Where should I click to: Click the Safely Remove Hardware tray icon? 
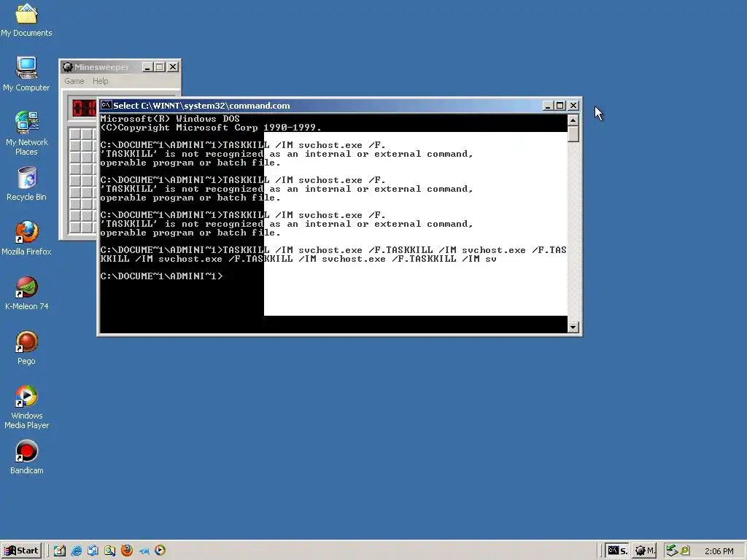coord(672,551)
